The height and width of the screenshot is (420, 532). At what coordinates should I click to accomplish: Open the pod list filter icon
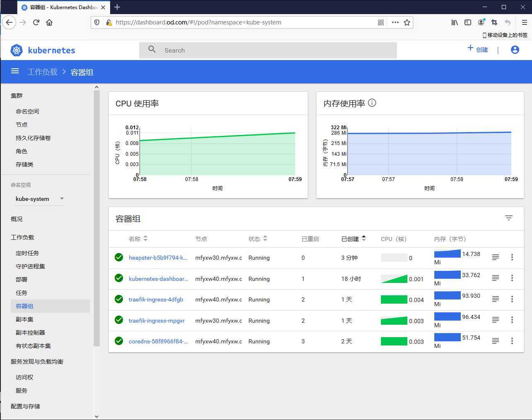point(509,218)
